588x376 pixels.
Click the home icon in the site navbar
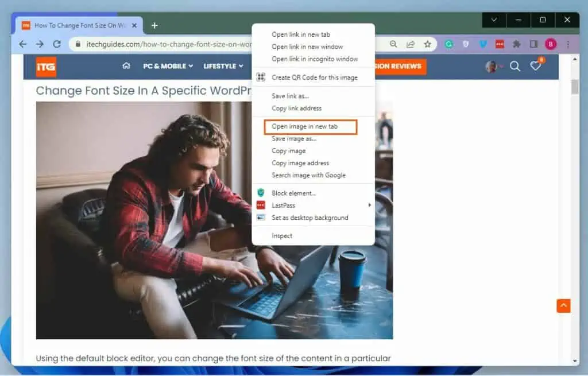[x=126, y=66]
